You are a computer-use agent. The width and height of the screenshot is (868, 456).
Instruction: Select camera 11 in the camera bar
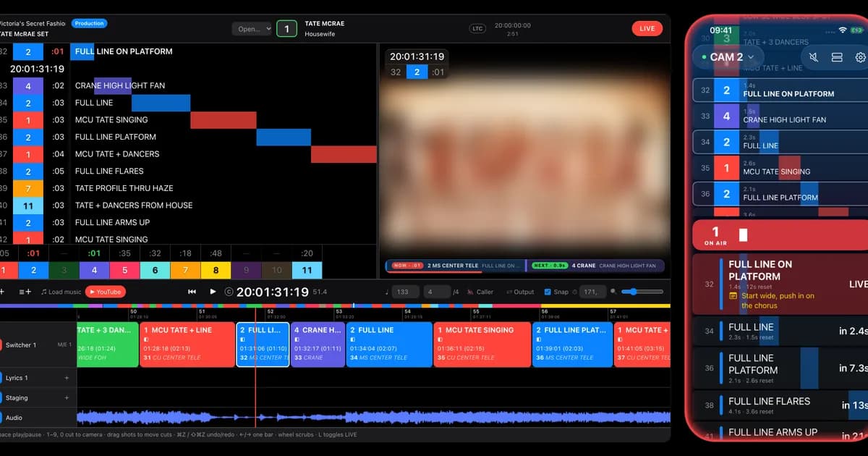coord(307,270)
